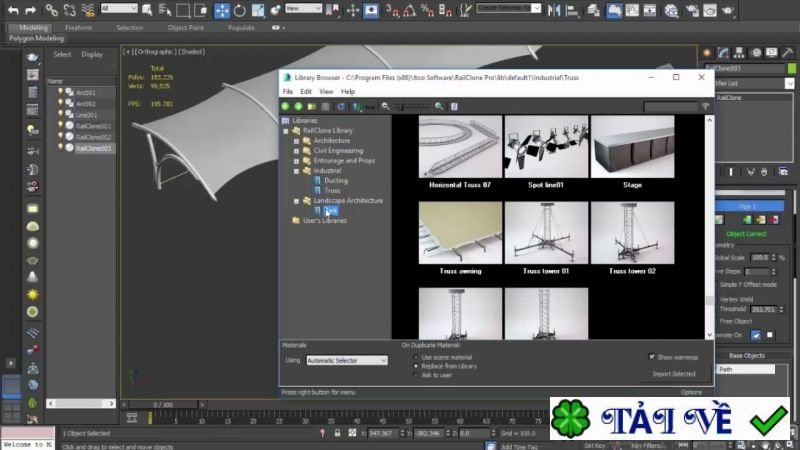The image size is (800, 450).
Task: Expand the Civil Engineering tree node
Action: pos(296,151)
